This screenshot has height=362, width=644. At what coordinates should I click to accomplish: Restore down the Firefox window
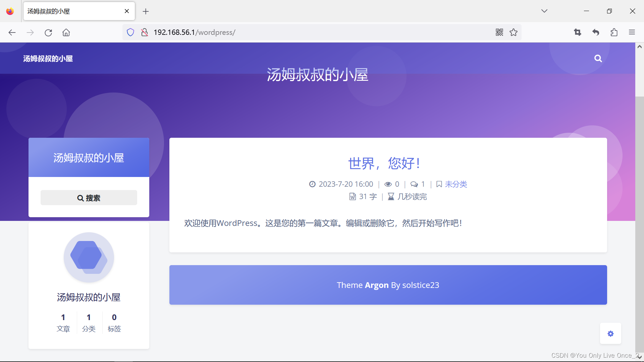(609, 11)
